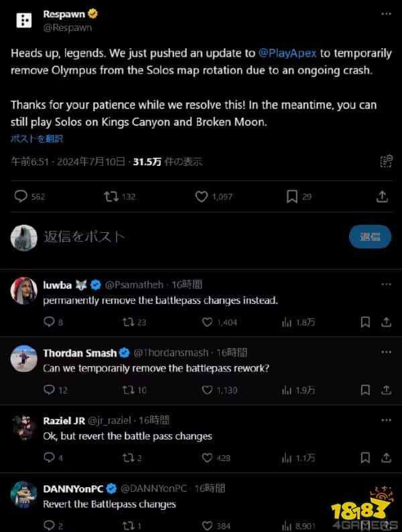
Task: View analytics on Thordan Smash's reply
Action: pyautogui.click(x=288, y=389)
